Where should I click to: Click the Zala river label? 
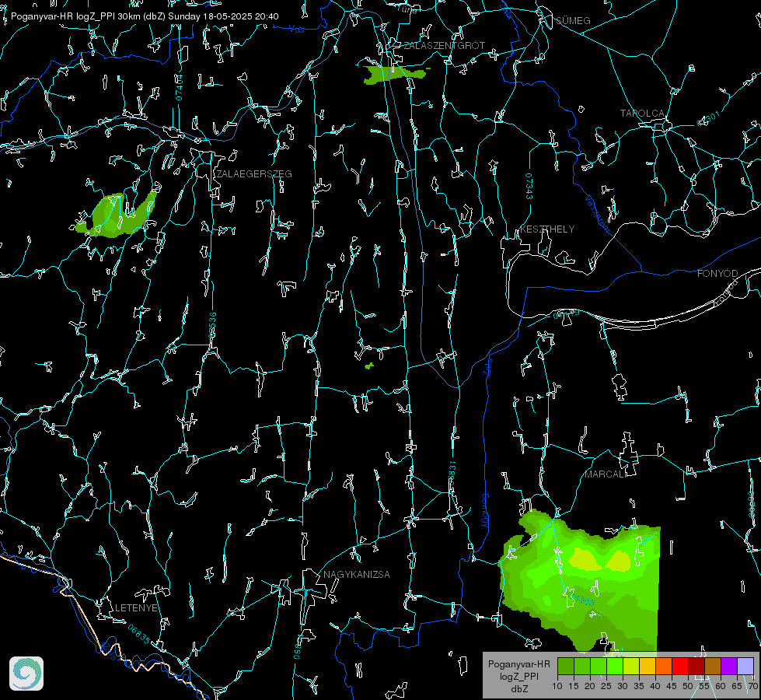[488, 366]
